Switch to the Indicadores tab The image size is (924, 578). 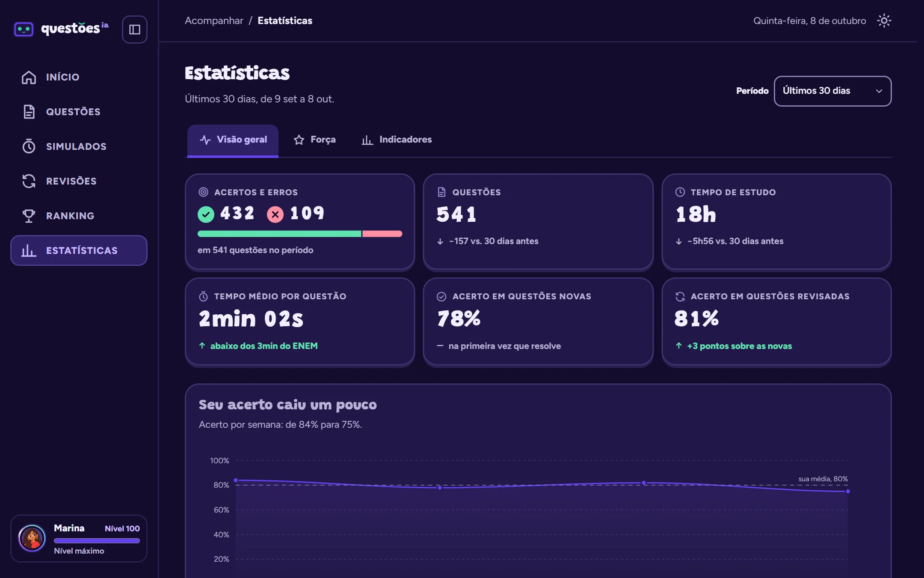click(397, 140)
